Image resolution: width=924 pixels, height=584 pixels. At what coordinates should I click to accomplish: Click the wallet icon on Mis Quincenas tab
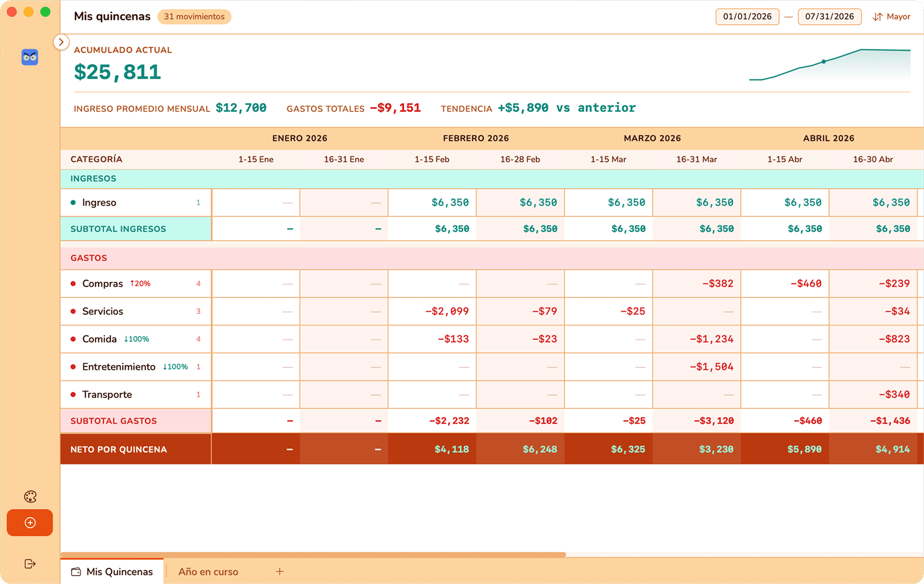click(76, 572)
